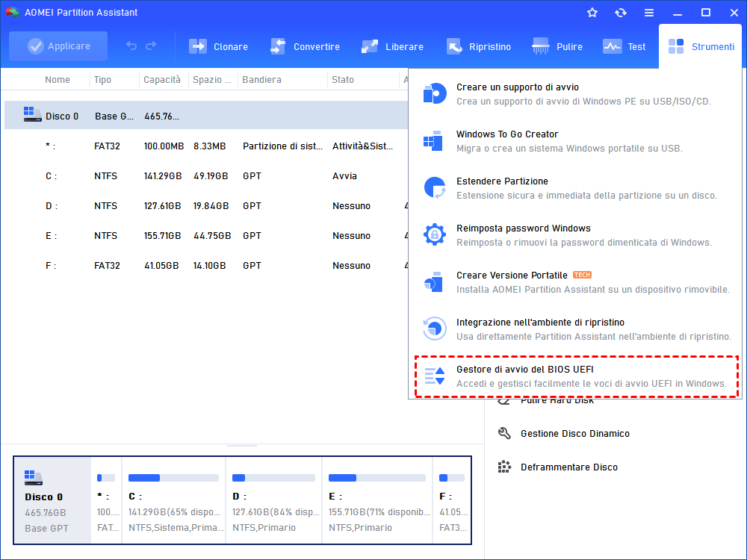Click Gestione Disco Dinamico option
The image size is (747, 560).
coord(574,434)
